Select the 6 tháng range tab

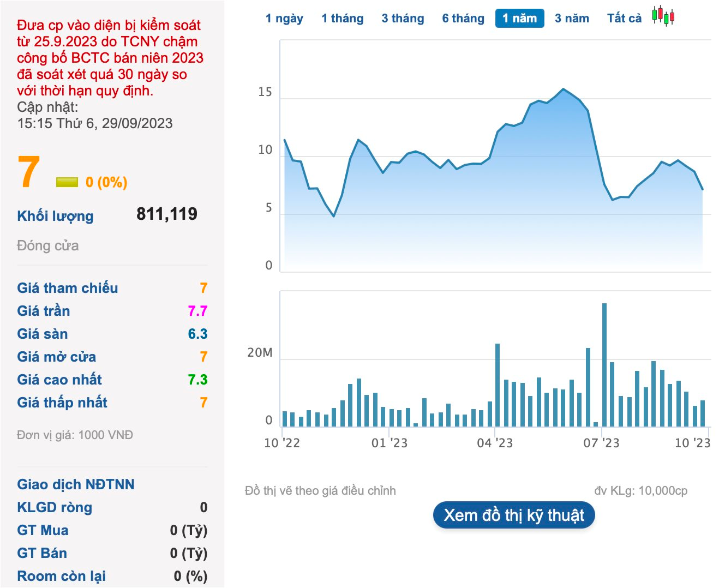pos(463,19)
